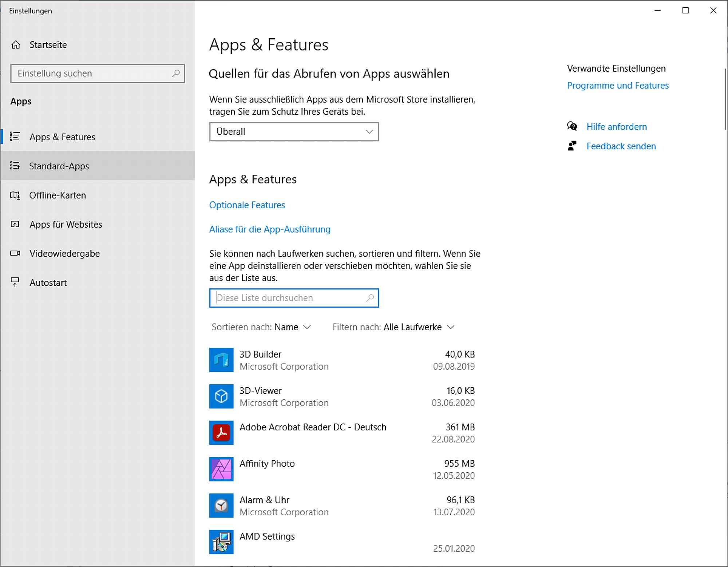Click the date 09.08.2019
The height and width of the screenshot is (567, 728).
[454, 366]
